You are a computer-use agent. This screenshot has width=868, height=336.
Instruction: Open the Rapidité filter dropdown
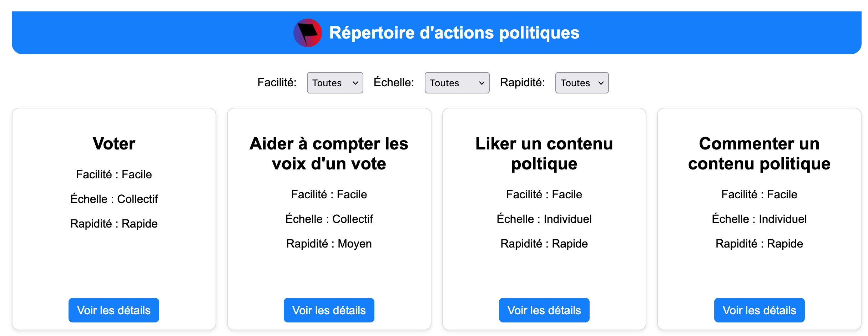tap(581, 83)
